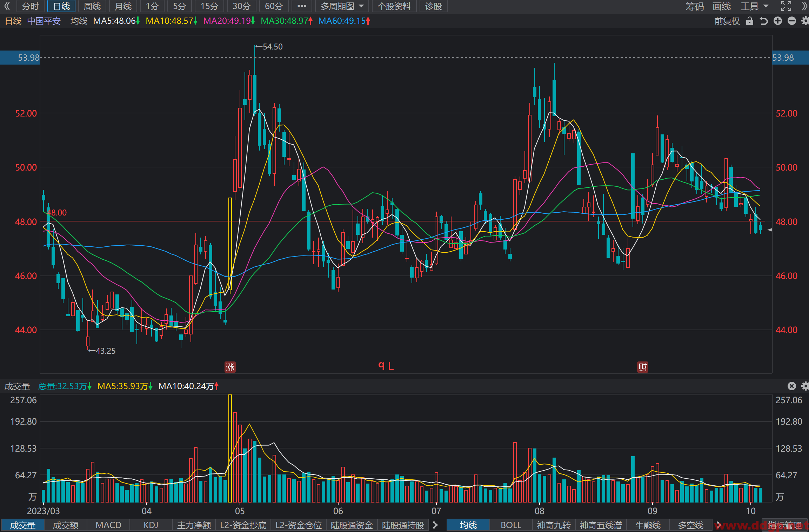Click the 涨 marker on the chart
This screenshot has width=809, height=532.
coord(230,367)
